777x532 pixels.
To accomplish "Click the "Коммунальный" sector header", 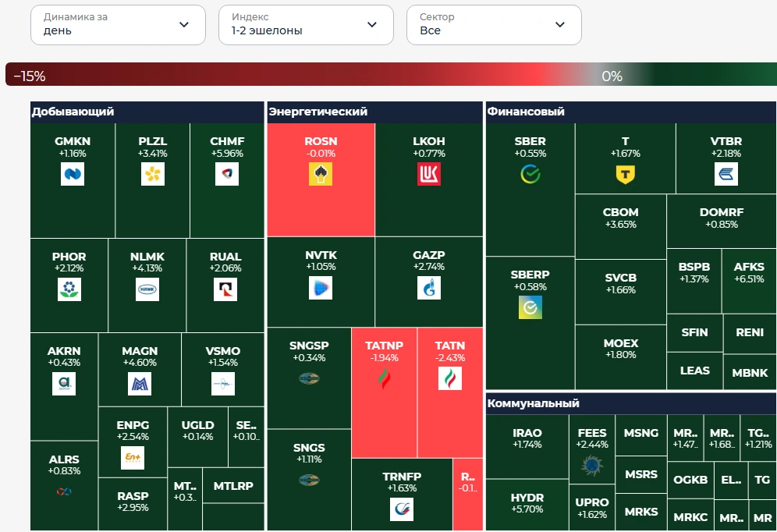I will (631, 403).
